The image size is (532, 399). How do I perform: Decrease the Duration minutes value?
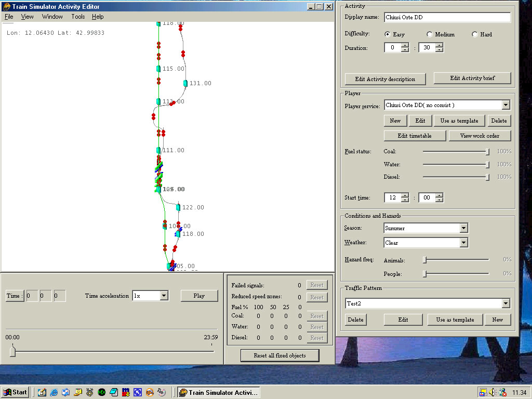(x=440, y=50)
